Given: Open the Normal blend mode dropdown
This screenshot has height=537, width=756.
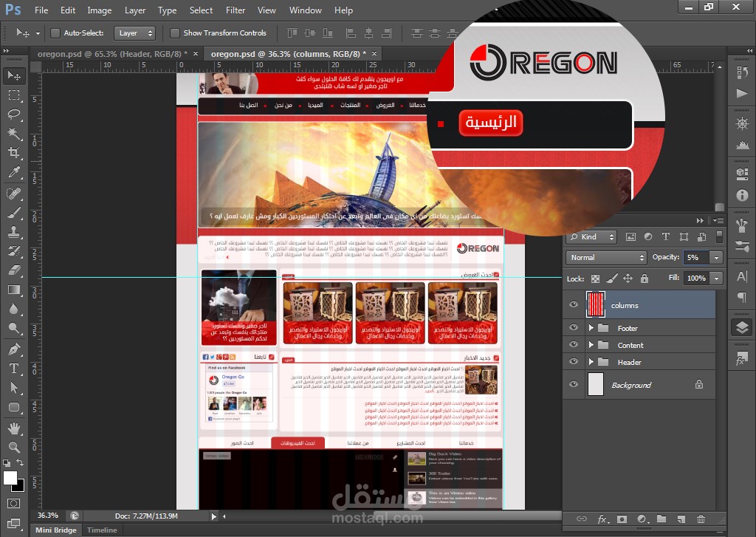Looking at the screenshot, I should pos(607,258).
